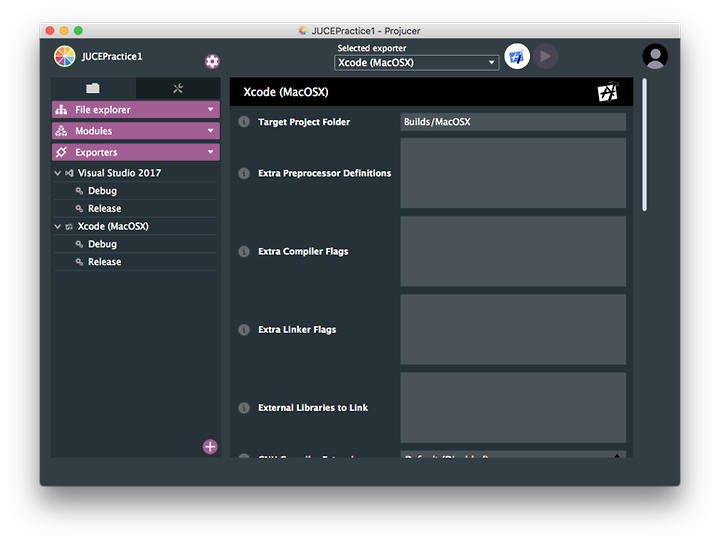Click the File explorer hierarchy icon
Screen dimensions: 720x543
(x=61, y=110)
